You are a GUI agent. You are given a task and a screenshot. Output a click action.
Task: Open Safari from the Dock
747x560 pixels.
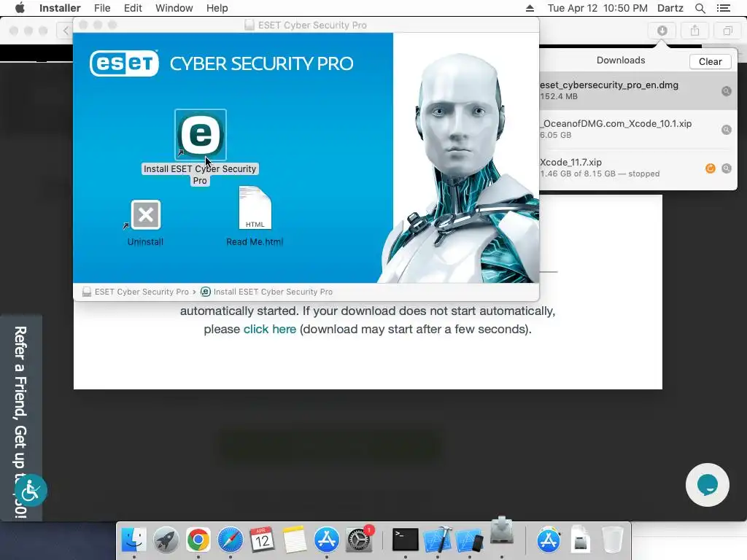pyautogui.click(x=230, y=540)
